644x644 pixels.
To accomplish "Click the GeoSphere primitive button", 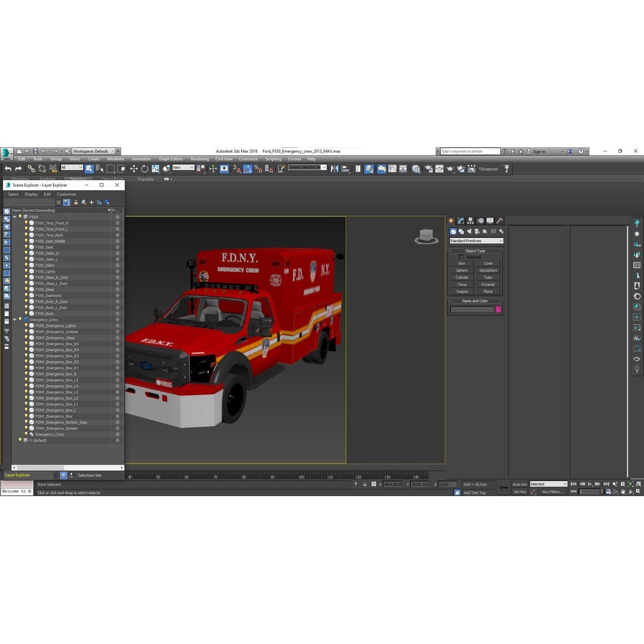I will click(x=488, y=271).
